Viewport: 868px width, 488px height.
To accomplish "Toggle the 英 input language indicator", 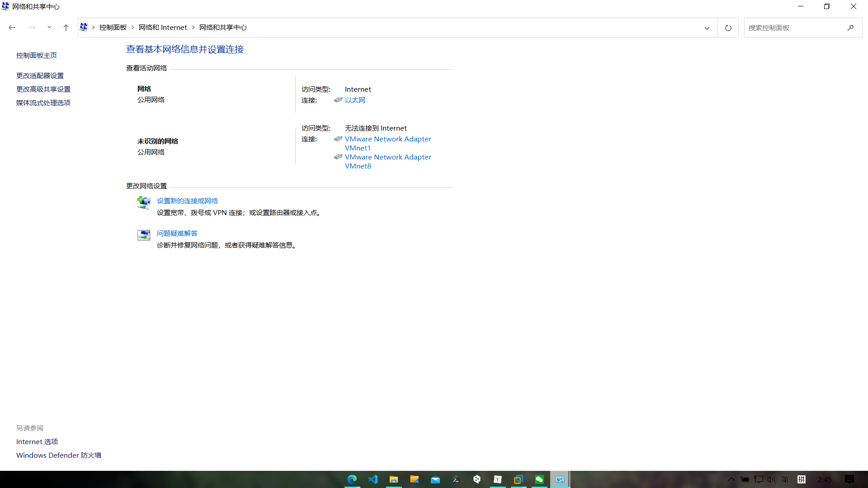I will pyautogui.click(x=785, y=479).
